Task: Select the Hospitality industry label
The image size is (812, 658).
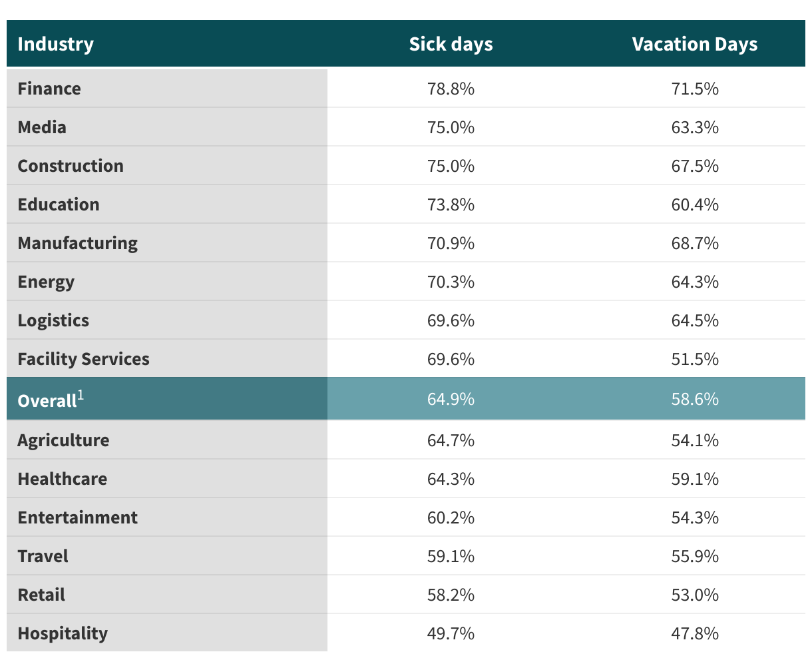Action: coord(63,633)
